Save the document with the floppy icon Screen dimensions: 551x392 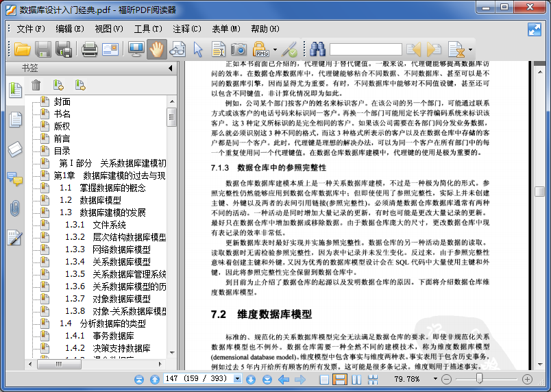pyautogui.click(x=43, y=49)
